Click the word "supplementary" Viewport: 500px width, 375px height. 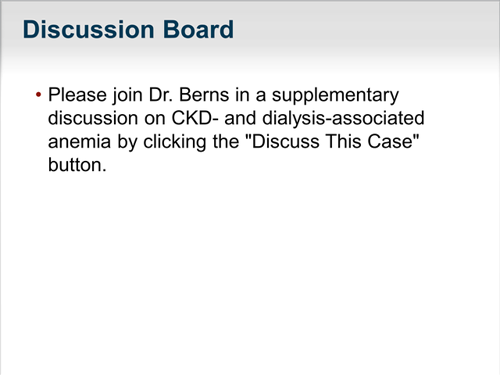pyautogui.click(x=335, y=96)
